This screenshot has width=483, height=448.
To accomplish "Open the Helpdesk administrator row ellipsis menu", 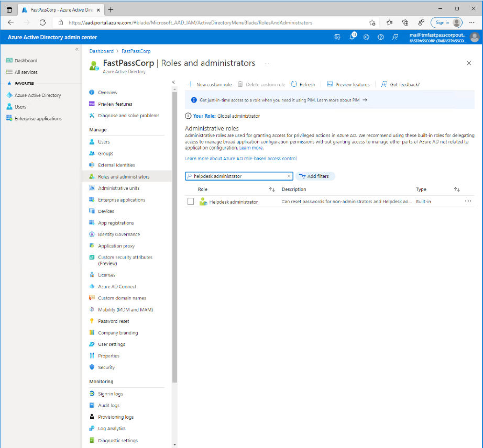I will tap(468, 201).
